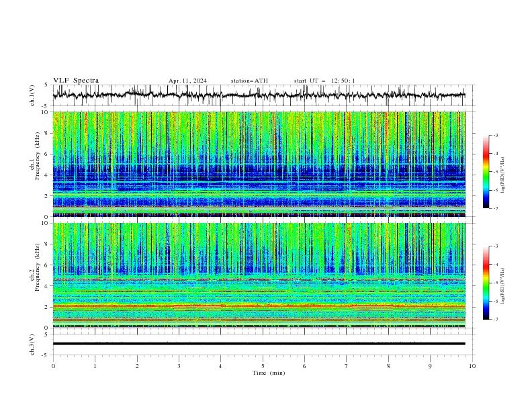532x411 pixels.
Task: Click the "ch.1(V)" waveform axis label
Action: (x=32, y=95)
